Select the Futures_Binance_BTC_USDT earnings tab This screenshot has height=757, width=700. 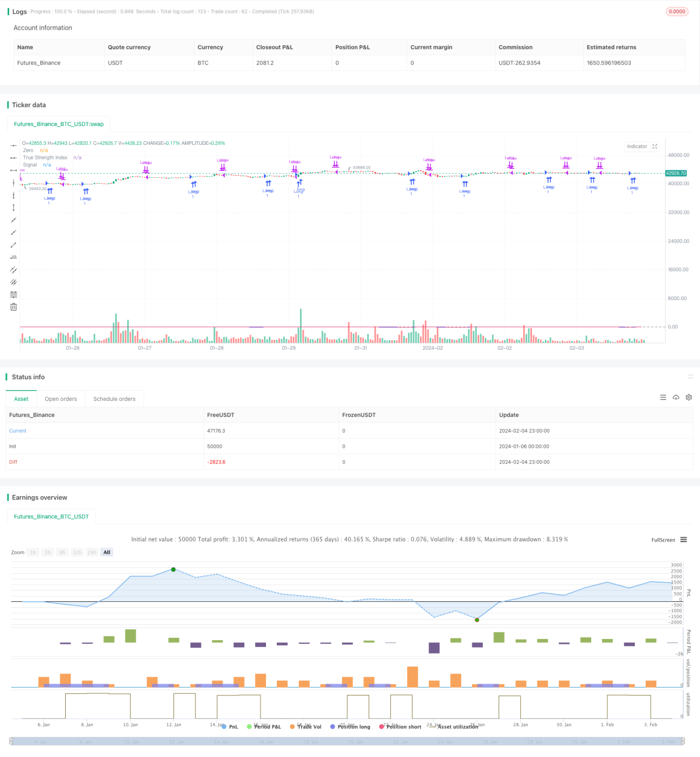[51, 517]
